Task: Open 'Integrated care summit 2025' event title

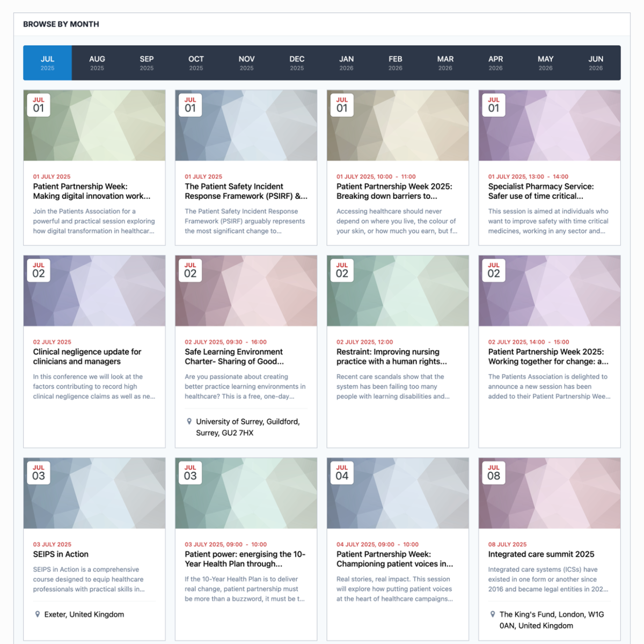Action: [x=541, y=554]
